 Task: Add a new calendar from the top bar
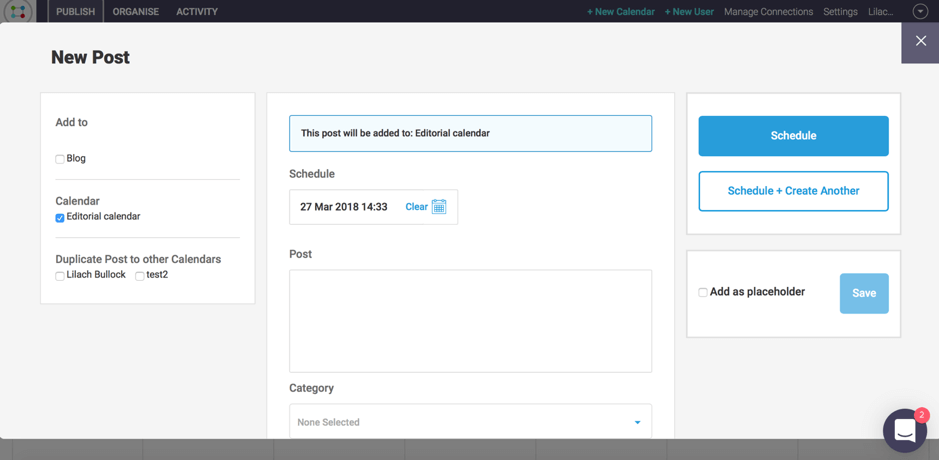[x=620, y=11]
